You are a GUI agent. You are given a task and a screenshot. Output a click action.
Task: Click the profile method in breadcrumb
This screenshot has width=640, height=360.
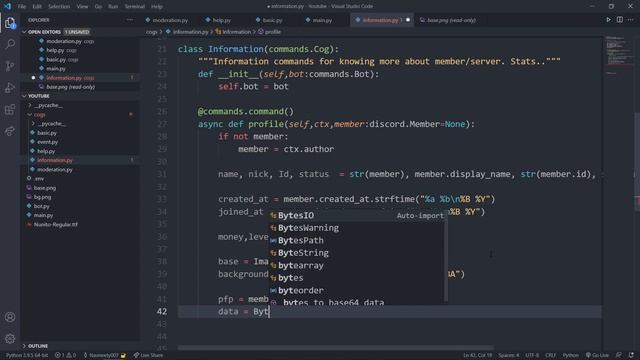[269, 32]
